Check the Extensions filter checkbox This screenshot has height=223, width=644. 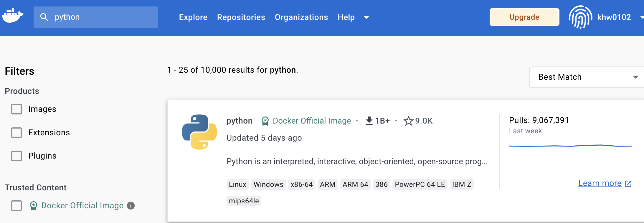point(16,133)
